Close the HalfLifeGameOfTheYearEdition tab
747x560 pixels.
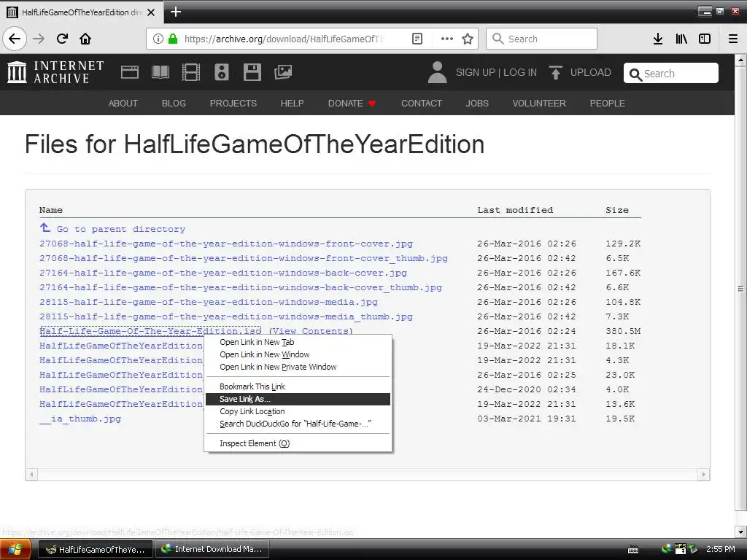tap(151, 12)
